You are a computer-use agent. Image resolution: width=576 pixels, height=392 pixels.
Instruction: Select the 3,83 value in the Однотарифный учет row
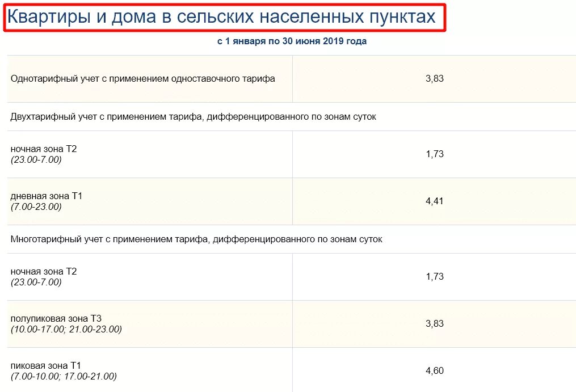(x=435, y=79)
